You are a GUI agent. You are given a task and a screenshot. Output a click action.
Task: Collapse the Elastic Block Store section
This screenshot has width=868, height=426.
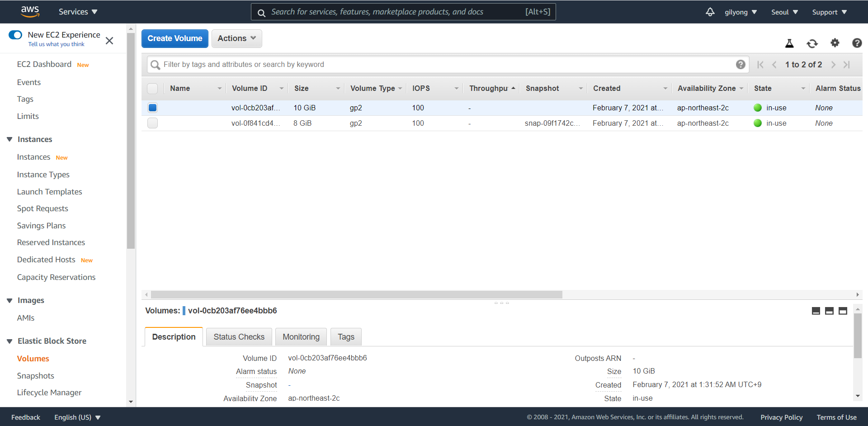[9, 341]
